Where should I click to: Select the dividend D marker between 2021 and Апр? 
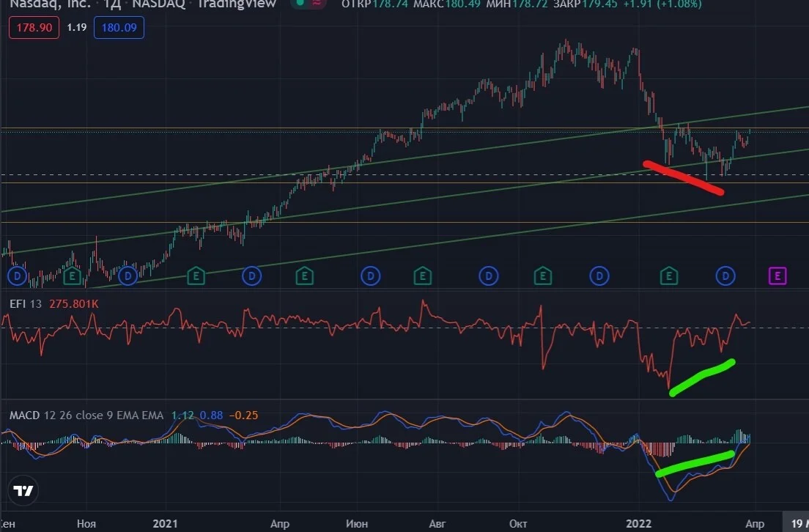click(x=252, y=276)
